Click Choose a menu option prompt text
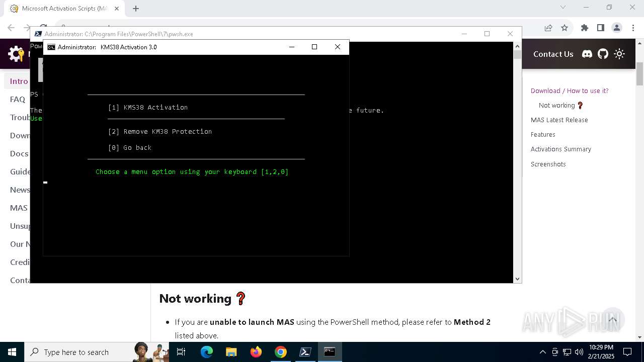This screenshot has height=362, width=644. point(192,171)
